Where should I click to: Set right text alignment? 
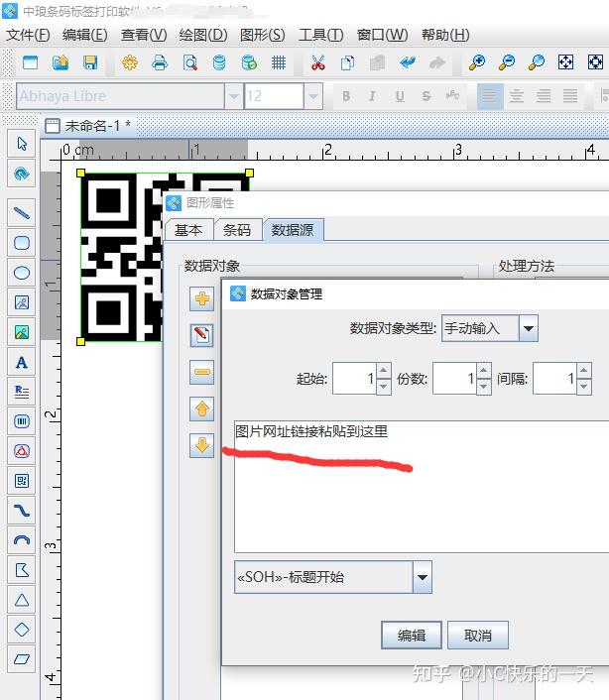click(544, 96)
